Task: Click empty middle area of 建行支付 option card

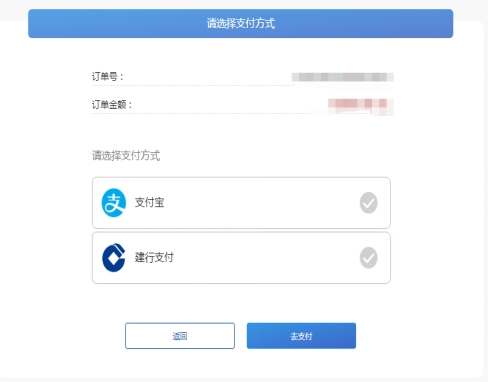Action: coord(260,258)
